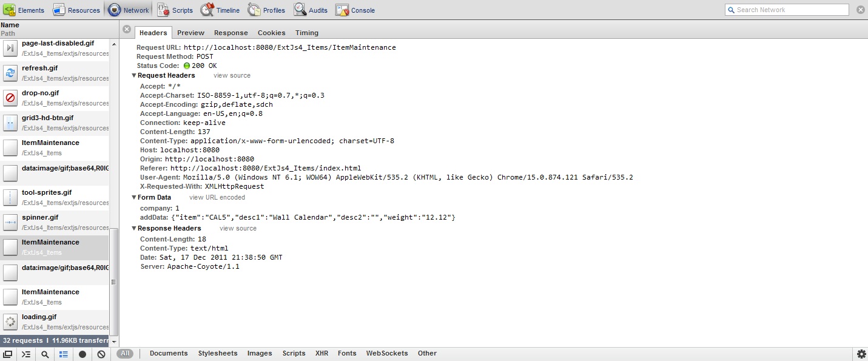Start recording network log

pos(82,353)
